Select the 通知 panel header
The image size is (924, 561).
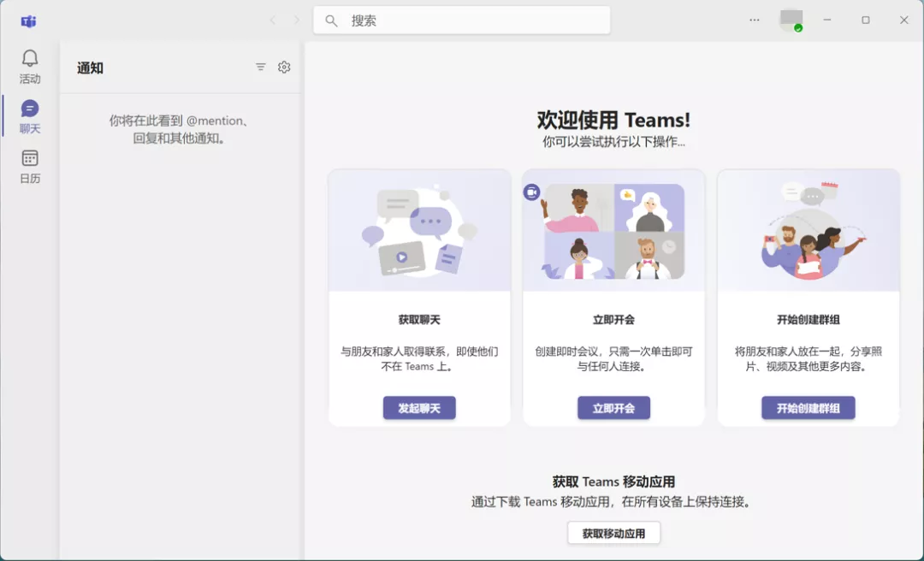click(90, 67)
